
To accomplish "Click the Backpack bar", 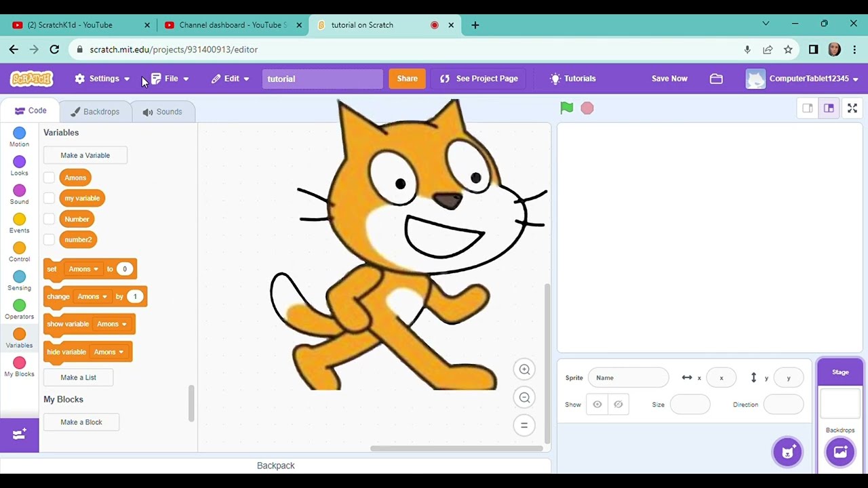I will coord(275,466).
